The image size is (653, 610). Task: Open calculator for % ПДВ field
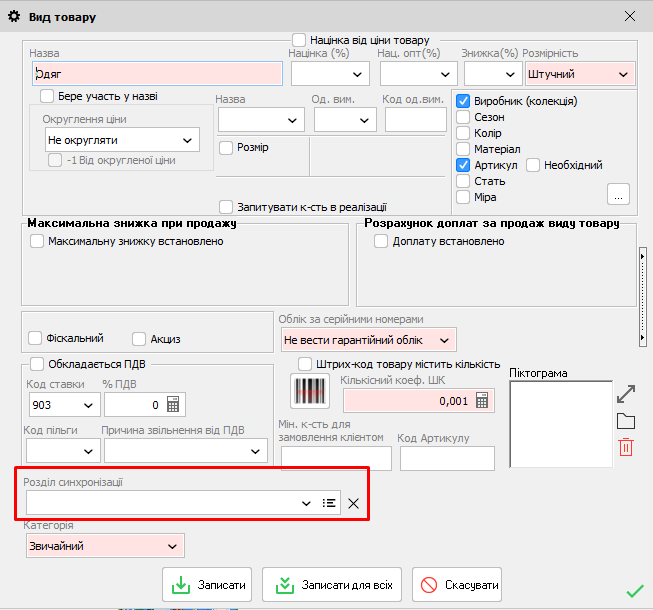coord(173,405)
